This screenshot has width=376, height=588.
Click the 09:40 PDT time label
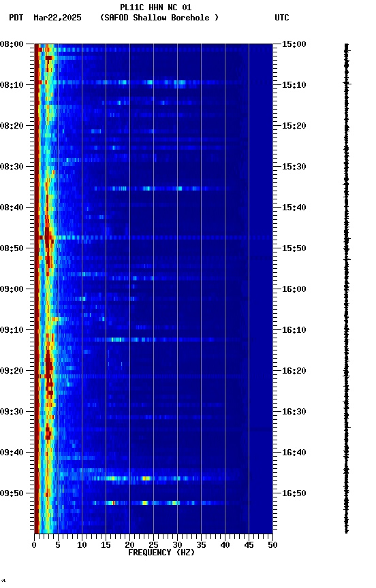pos(12,453)
